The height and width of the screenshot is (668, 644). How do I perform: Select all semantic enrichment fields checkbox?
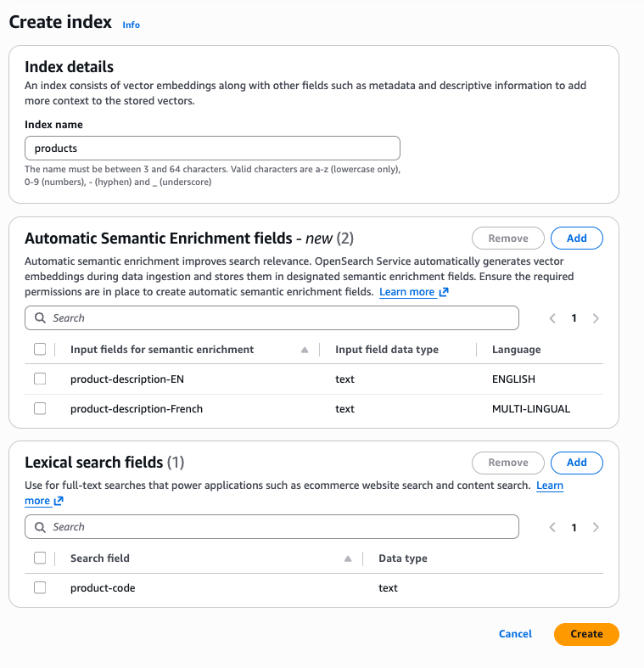[x=40, y=349]
